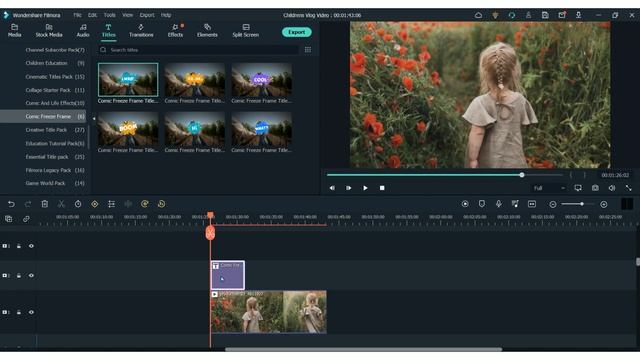Zoom in the timeline with plus icon
The width and height of the screenshot is (640, 360).
coord(604,204)
